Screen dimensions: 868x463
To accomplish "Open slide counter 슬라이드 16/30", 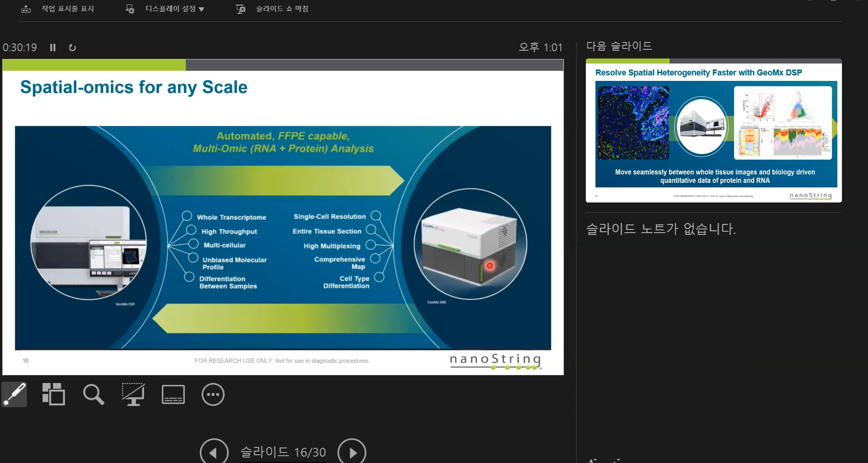I will (x=283, y=452).
